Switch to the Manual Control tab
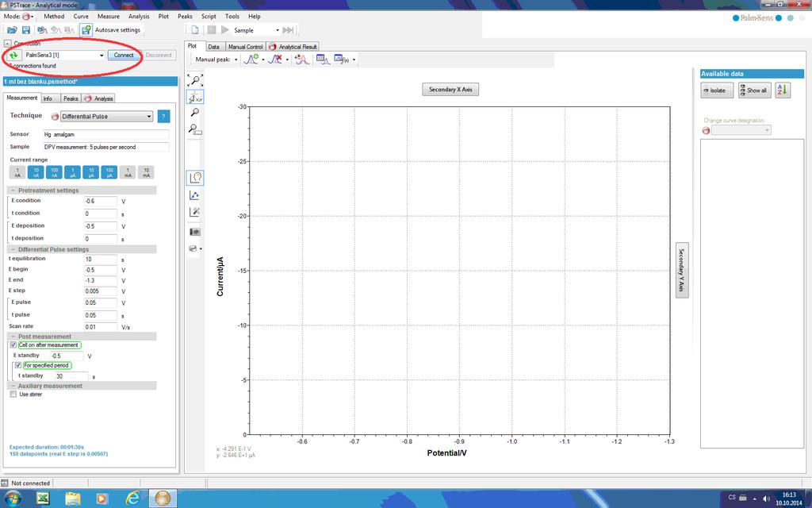 (246, 47)
